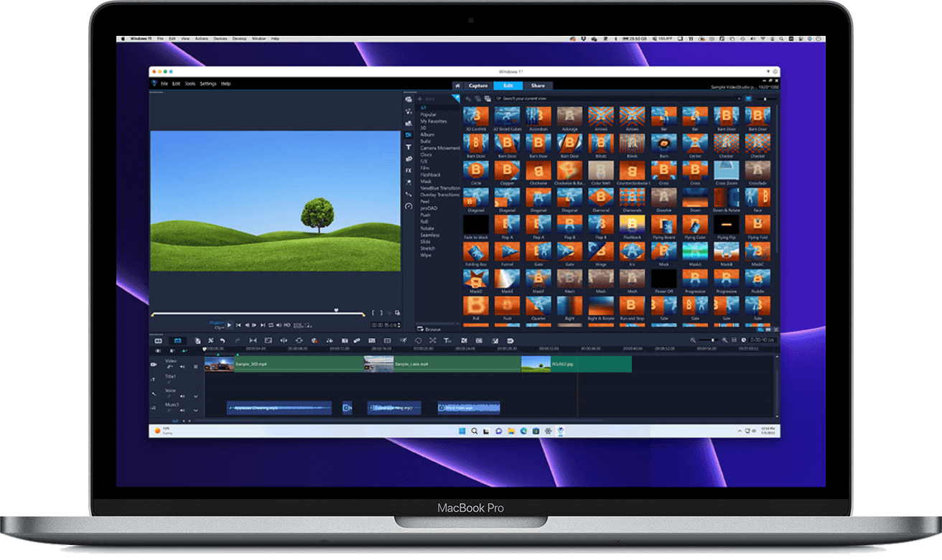942x560 pixels.
Task: Open the Tools menu
Action: coord(189,83)
